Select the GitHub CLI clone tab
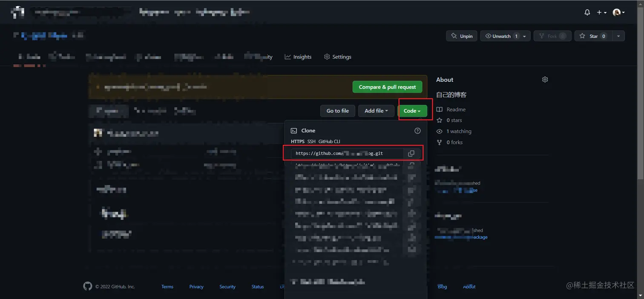Viewport: 644px width, 299px height. (329, 141)
